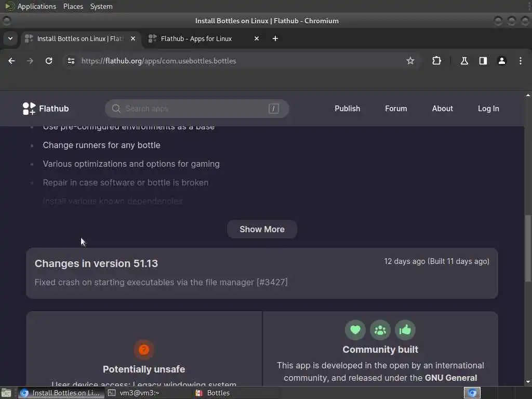The image size is (532, 399).
Task: Click the 'Community built' heading
Action: coord(380,350)
